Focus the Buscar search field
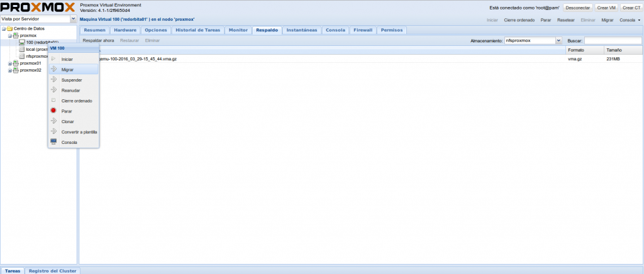The height and width of the screenshot is (274, 644). [x=612, y=40]
